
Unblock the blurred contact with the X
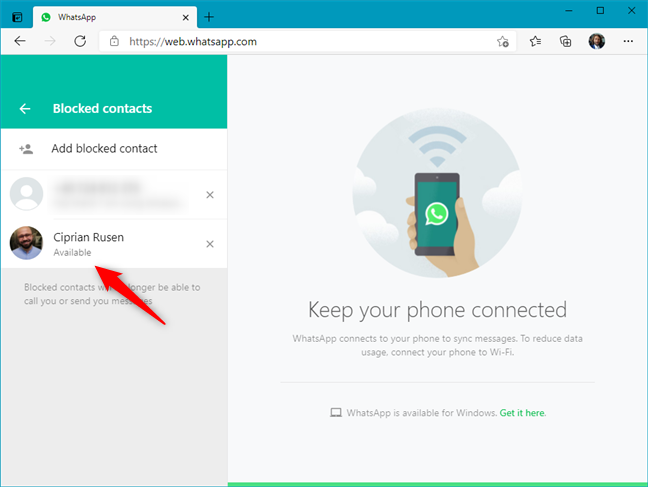click(x=210, y=195)
